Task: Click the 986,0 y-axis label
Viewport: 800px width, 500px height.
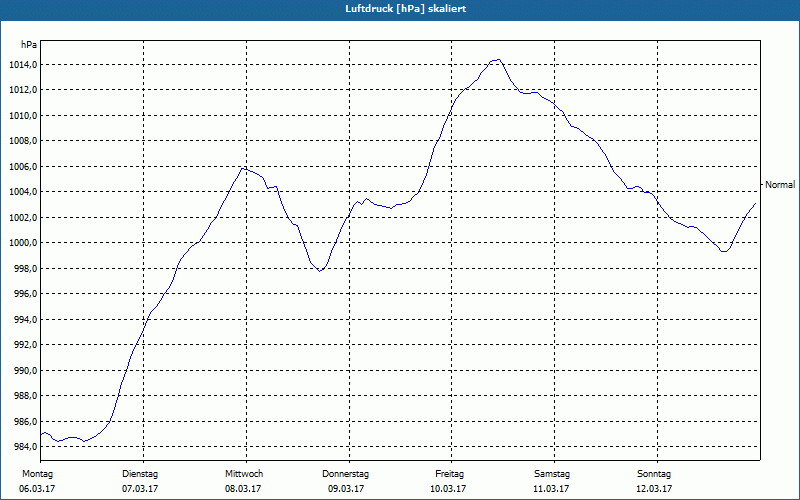Action: pos(25,422)
